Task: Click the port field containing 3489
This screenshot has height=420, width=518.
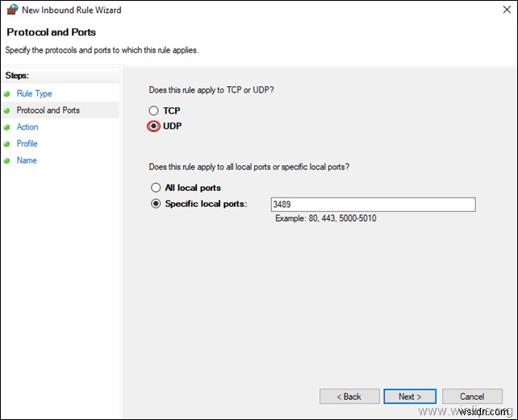Action: [374, 205]
